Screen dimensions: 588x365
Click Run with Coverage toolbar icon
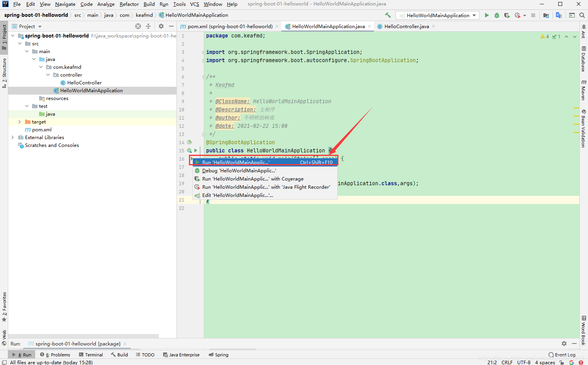pyautogui.click(x=507, y=15)
